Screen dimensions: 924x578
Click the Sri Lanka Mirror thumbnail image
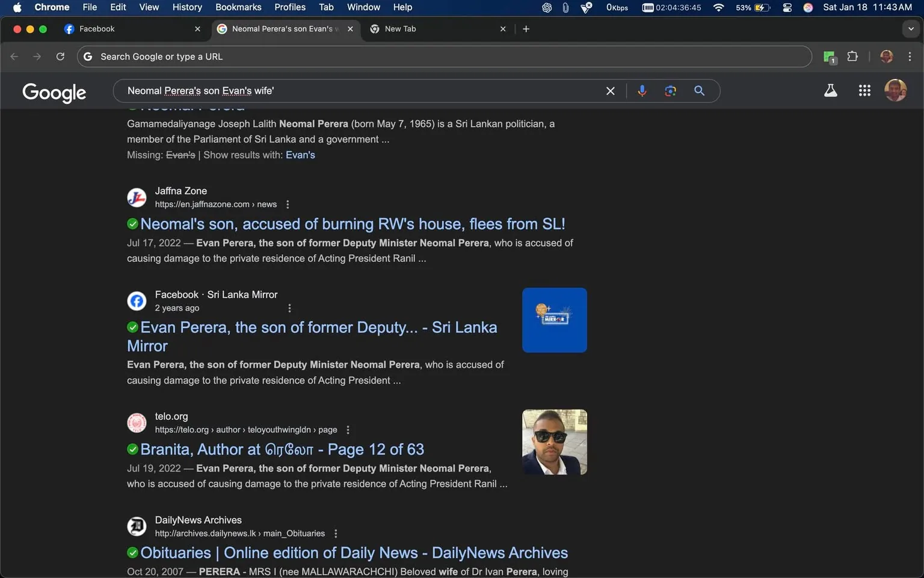554,320
